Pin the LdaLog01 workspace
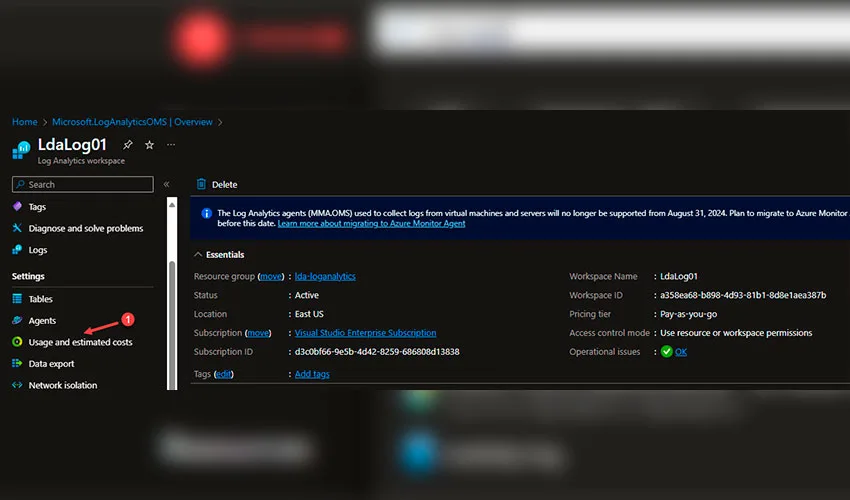This screenshot has width=850, height=500. point(127,145)
